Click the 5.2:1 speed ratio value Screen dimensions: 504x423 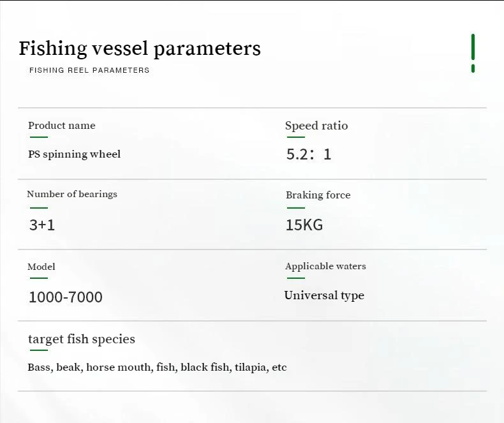click(x=309, y=154)
